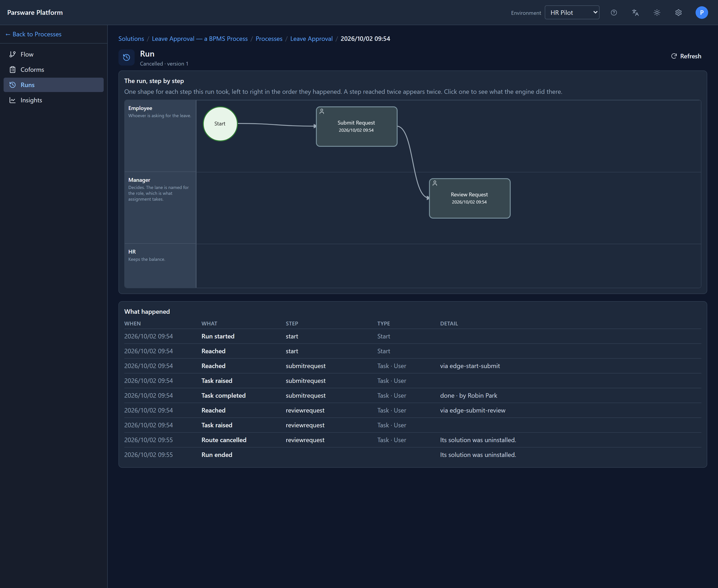Open Solutions breadcrumb link
Viewport: 718px width, 588px height.
pos(131,39)
